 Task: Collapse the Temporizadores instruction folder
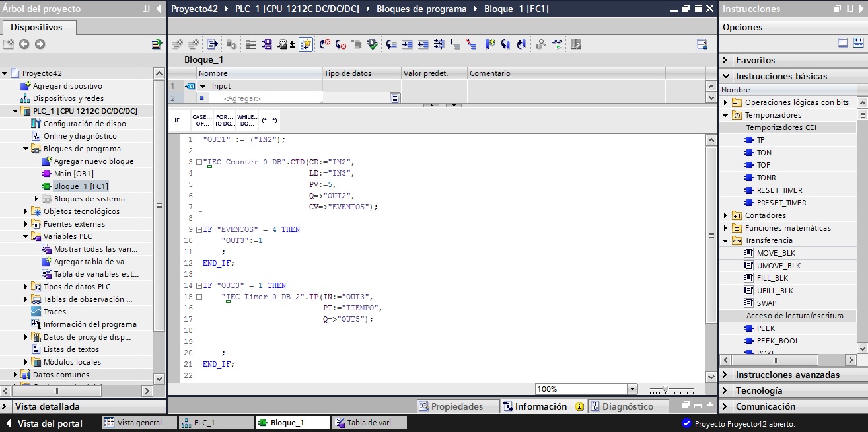click(x=725, y=115)
